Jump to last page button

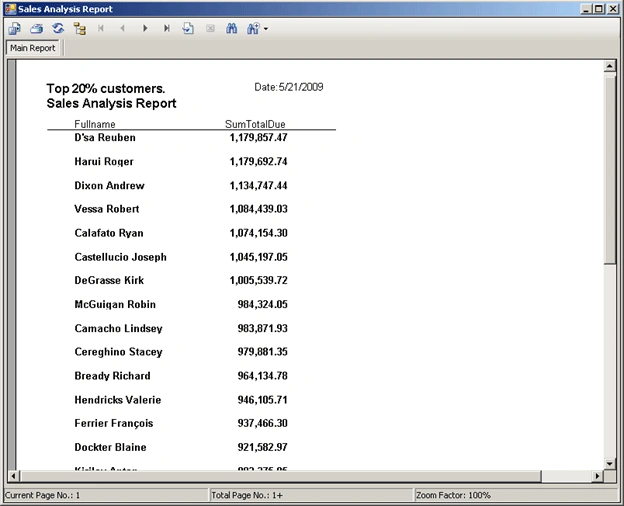(x=167, y=28)
